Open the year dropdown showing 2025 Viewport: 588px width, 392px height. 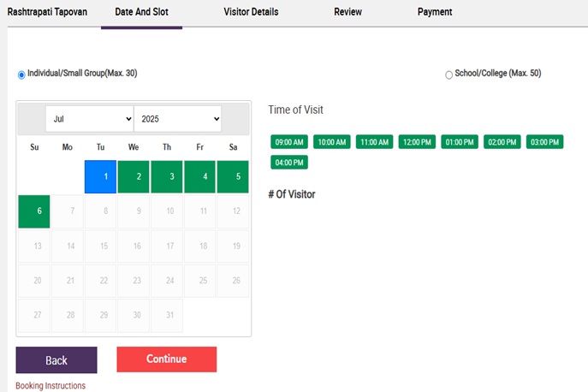point(178,119)
